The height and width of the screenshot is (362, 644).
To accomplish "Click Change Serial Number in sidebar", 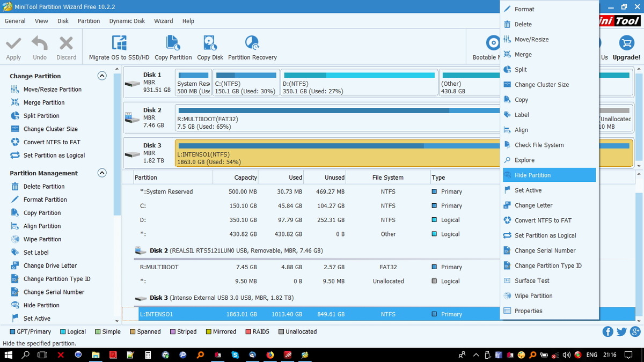I will (x=54, y=292).
